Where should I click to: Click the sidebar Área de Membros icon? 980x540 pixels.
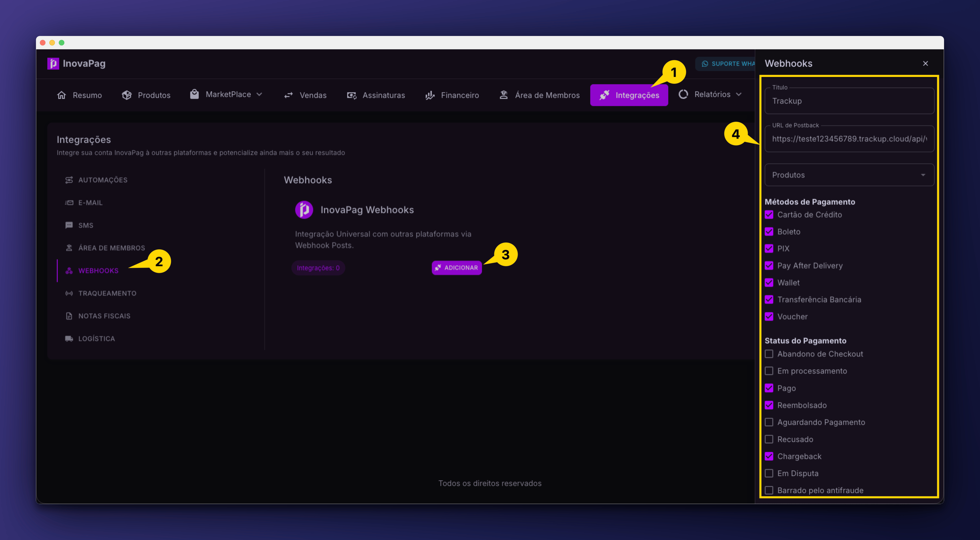(x=69, y=248)
